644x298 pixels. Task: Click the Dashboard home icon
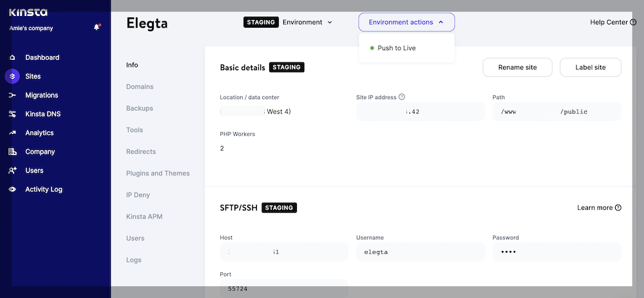point(12,57)
